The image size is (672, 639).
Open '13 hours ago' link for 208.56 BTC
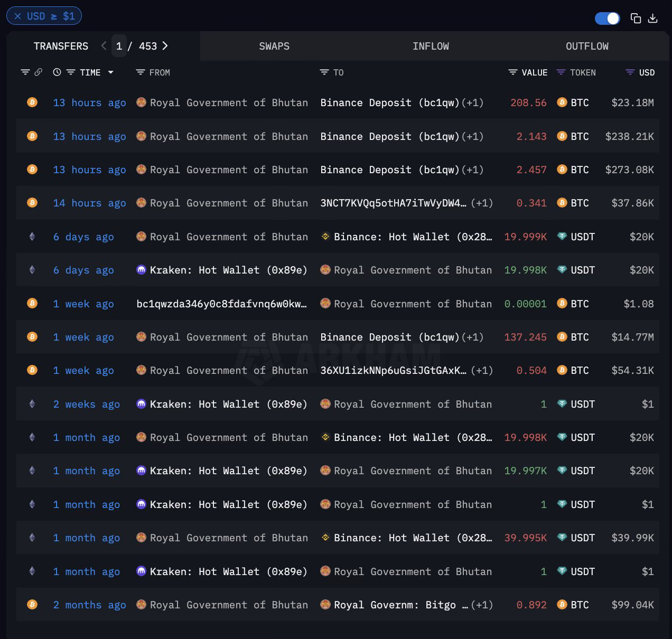tap(89, 103)
